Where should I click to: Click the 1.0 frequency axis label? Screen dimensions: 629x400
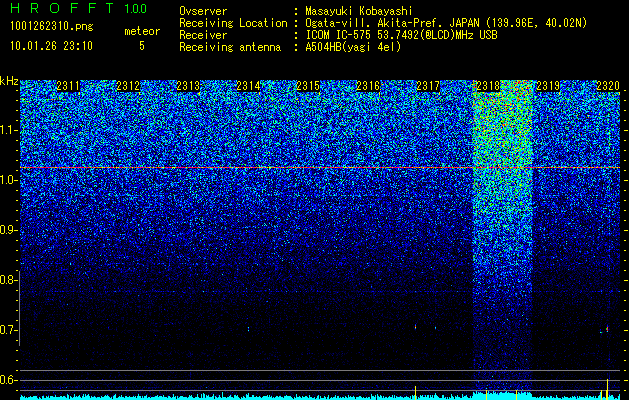tap(8, 180)
